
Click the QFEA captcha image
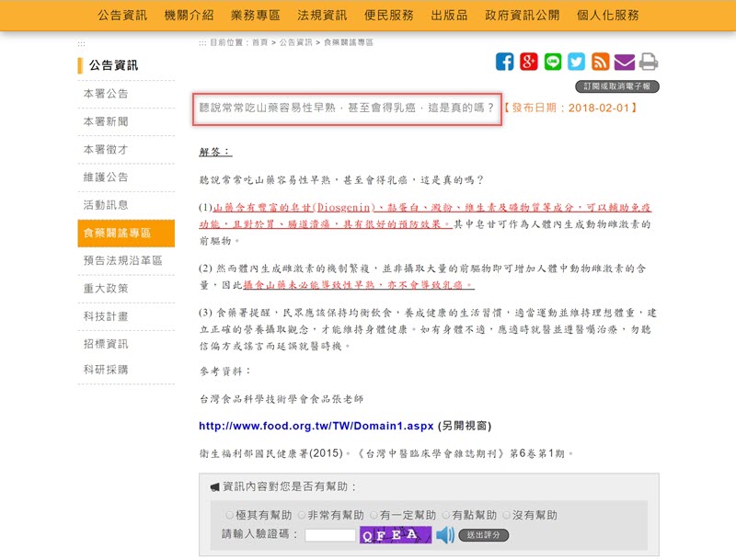pos(396,535)
